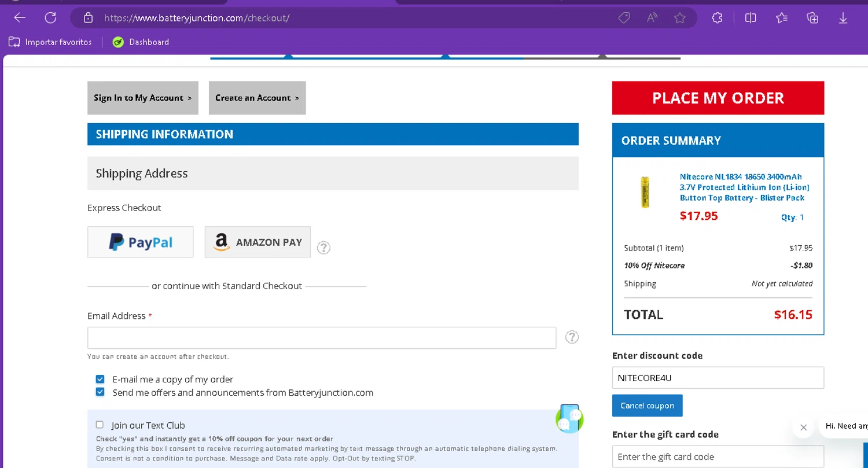
Task: Open split screen view
Action: point(751,18)
